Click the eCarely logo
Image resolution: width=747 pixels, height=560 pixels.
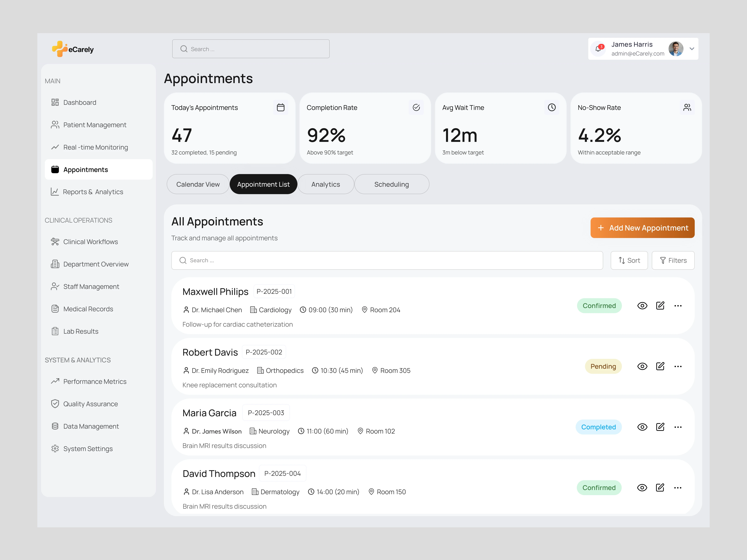tap(73, 49)
